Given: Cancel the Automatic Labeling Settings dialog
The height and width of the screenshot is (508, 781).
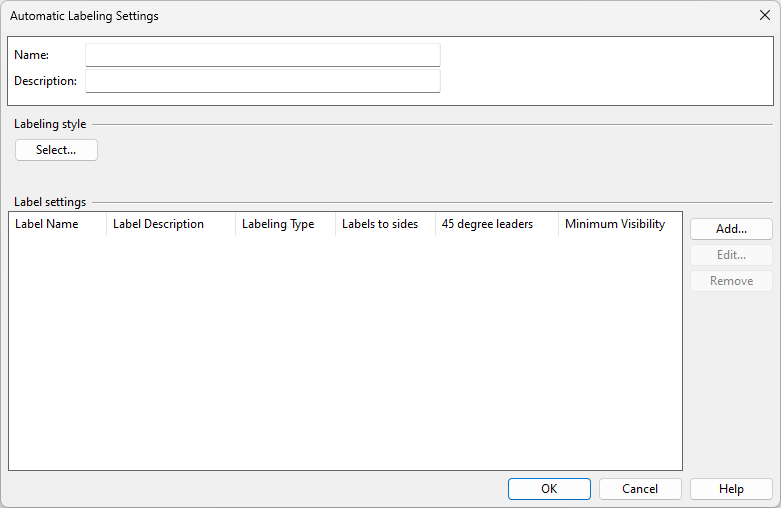Looking at the screenshot, I should point(640,489).
